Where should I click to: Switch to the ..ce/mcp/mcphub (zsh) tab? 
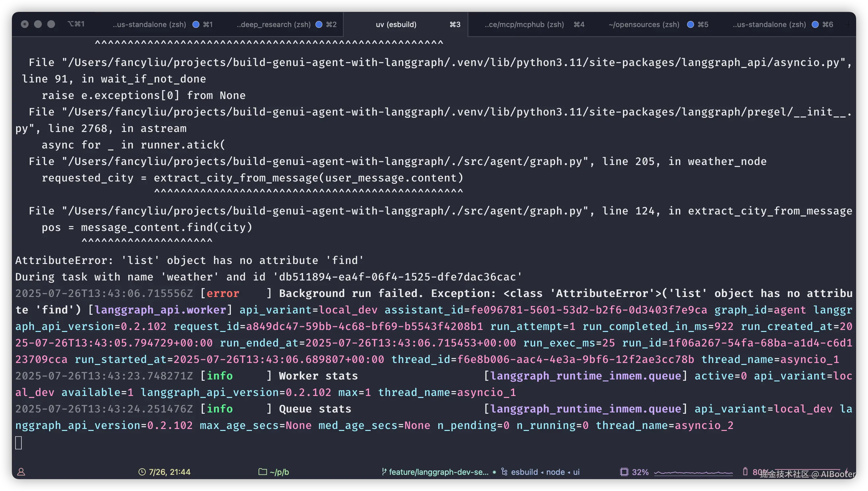(524, 24)
